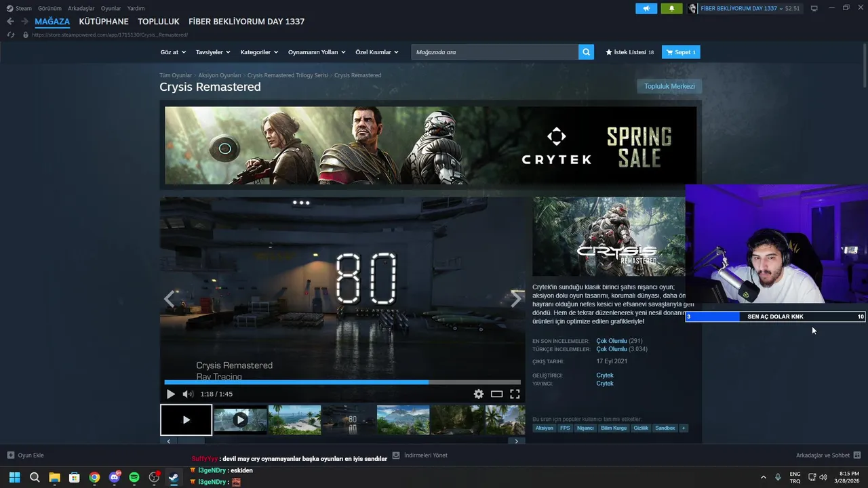Screen dimensions: 868x488
Task: Go back with the navigation back arrow
Action: click(10, 22)
